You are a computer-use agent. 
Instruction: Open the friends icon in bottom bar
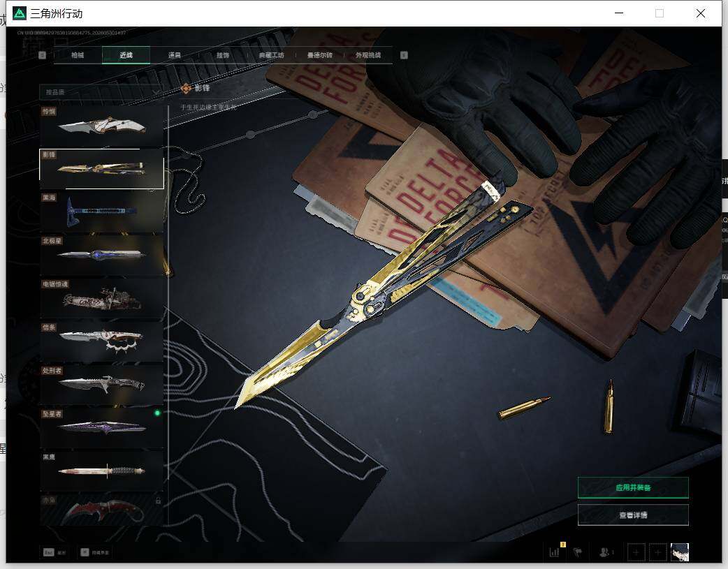606,552
